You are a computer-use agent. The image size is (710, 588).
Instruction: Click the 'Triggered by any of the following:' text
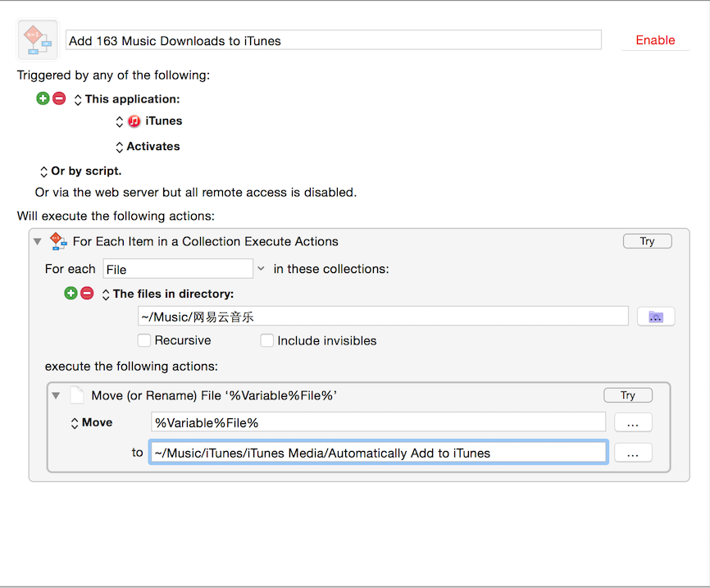point(114,75)
